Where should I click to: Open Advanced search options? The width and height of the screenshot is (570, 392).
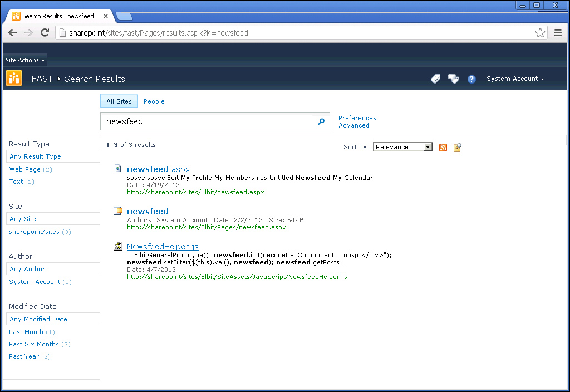353,125
